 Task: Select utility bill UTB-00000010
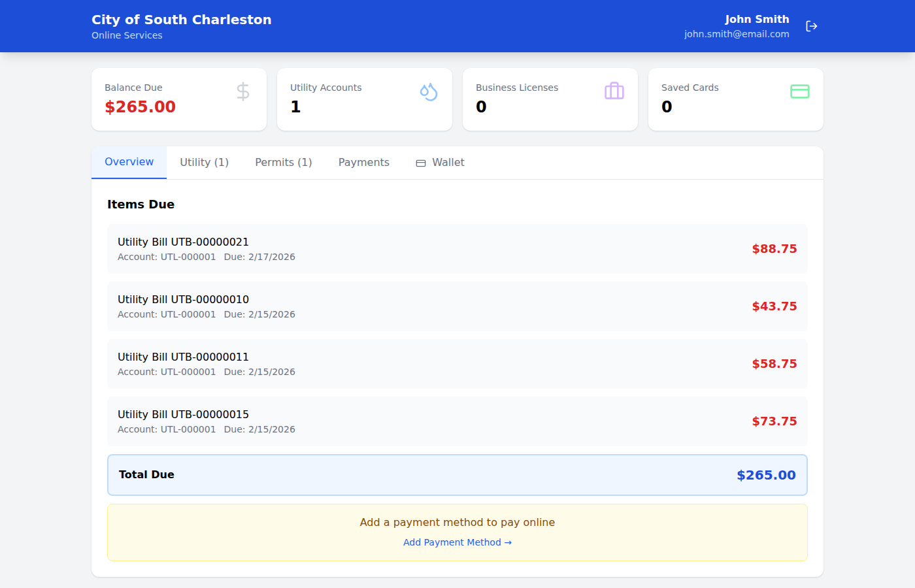[x=457, y=306]
